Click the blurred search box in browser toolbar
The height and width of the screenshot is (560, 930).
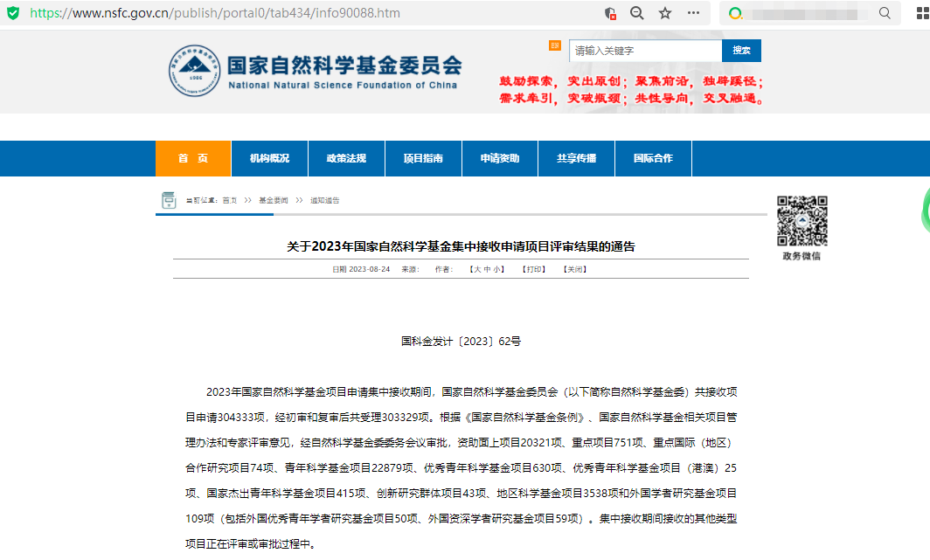pyautogui.click(x=803, y=13)
